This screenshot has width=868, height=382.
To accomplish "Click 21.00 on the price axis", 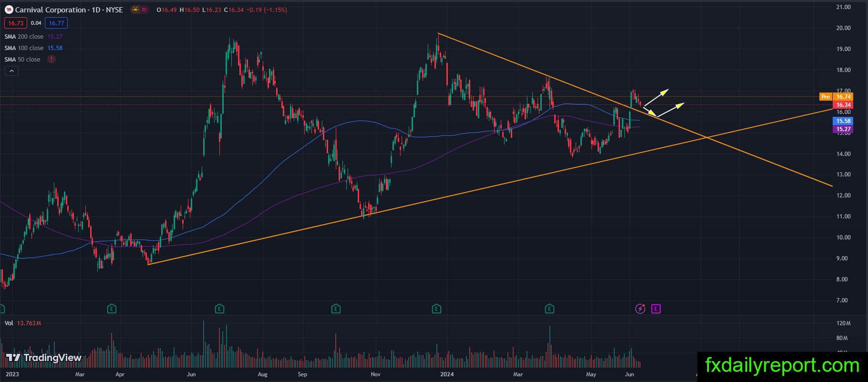I will (x=843, y=7).
